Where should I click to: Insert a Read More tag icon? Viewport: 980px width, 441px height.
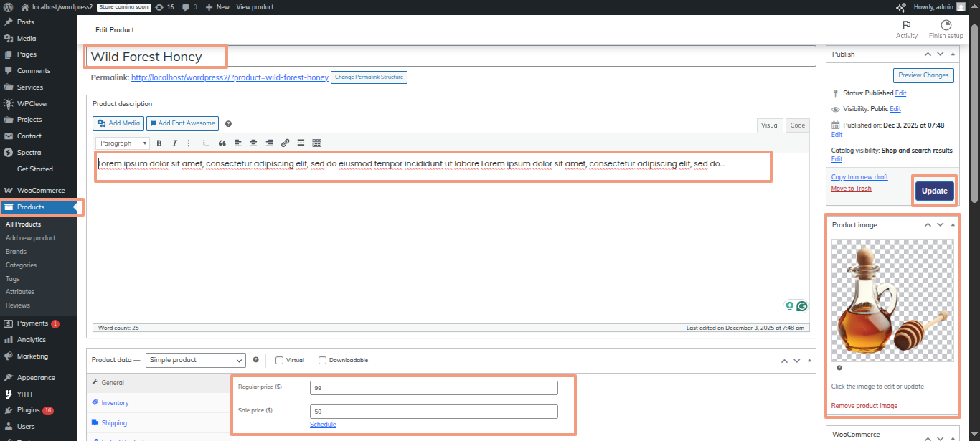click(301, 143)
